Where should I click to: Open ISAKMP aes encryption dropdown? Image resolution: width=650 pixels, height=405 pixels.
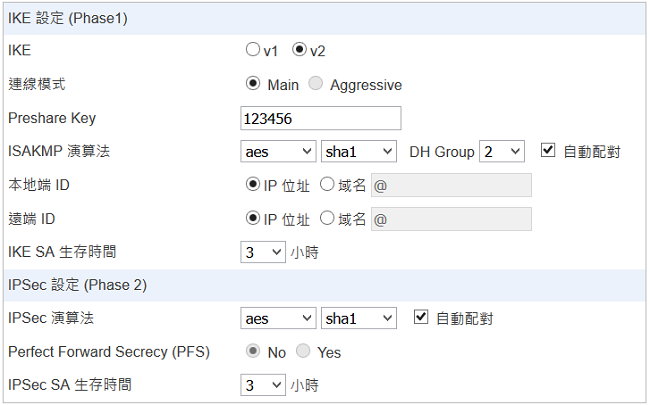(x=279, y=151)
